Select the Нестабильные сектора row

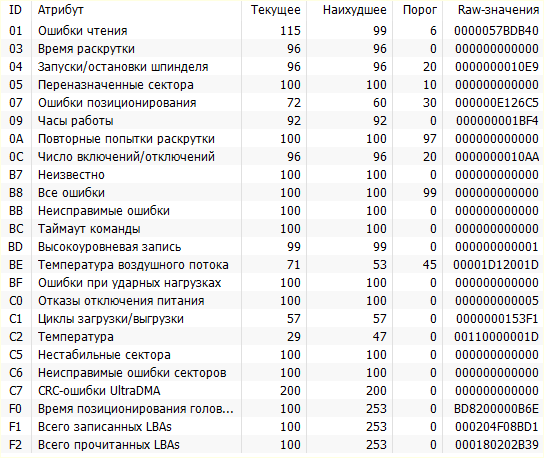(272, 355)
